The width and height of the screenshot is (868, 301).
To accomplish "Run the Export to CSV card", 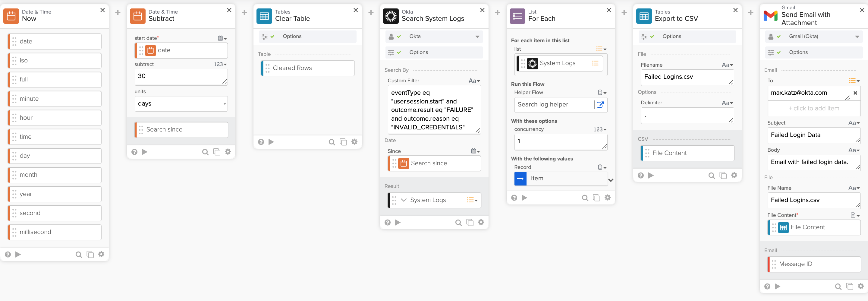I will [651, 176].
